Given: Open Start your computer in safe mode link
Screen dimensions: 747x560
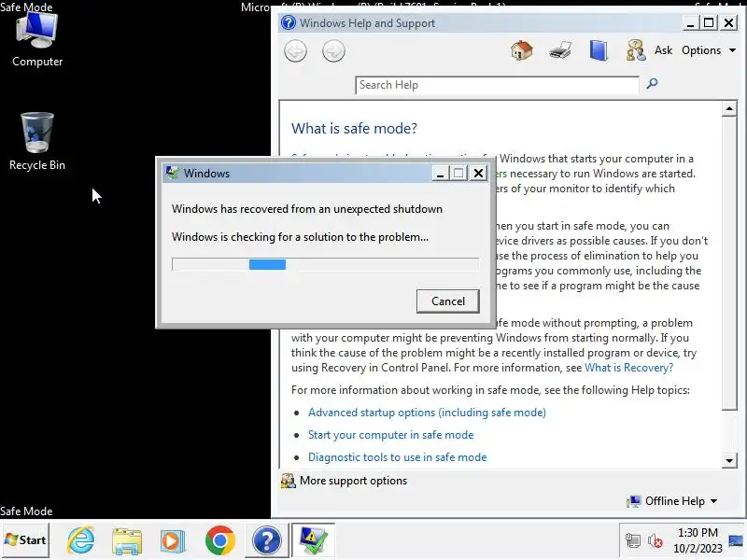Looking at the screenshot, I should point(390,435).
